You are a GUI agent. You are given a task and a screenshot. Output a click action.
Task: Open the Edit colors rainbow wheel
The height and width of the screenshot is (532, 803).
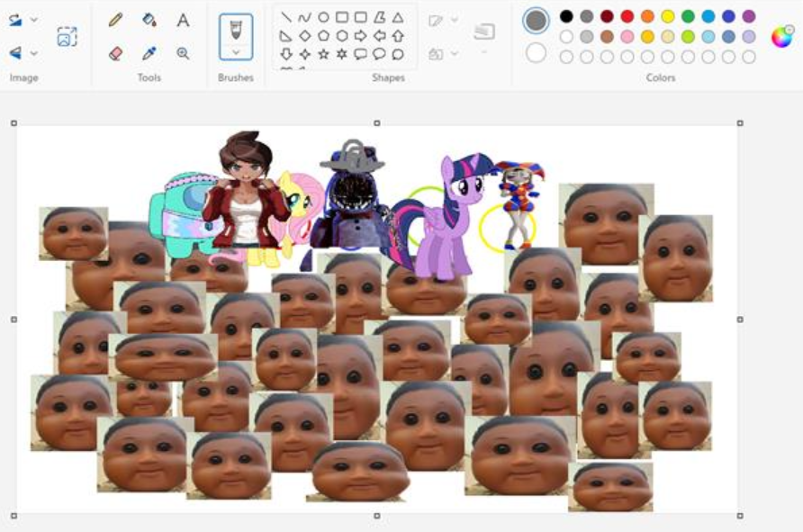[782, 37]
